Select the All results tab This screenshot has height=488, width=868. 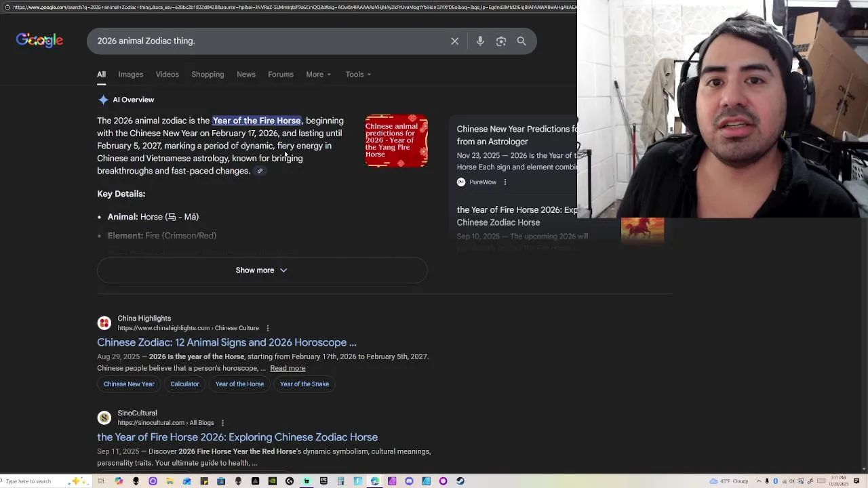[x=101, y=75]
